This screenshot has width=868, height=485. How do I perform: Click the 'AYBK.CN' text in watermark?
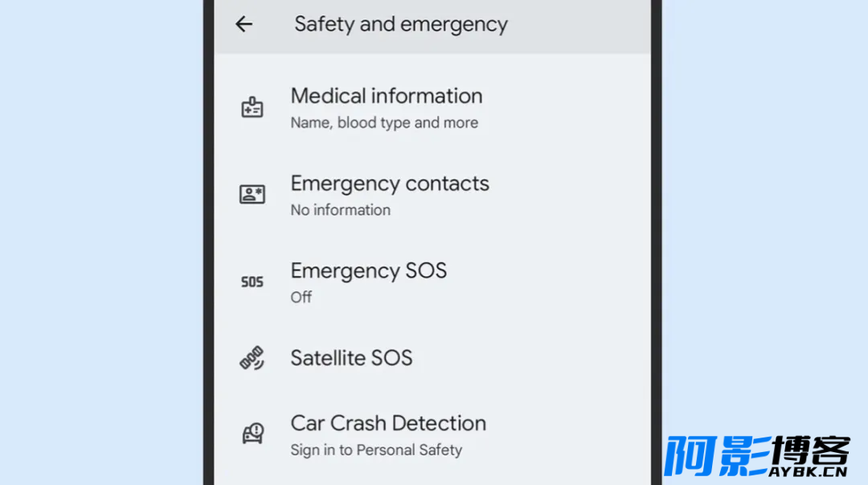808,471
